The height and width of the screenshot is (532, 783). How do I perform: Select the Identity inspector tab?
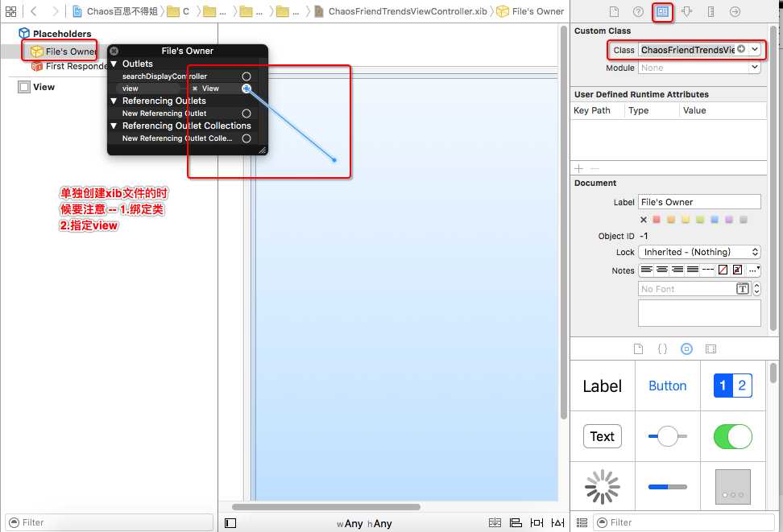pos(663,11)
